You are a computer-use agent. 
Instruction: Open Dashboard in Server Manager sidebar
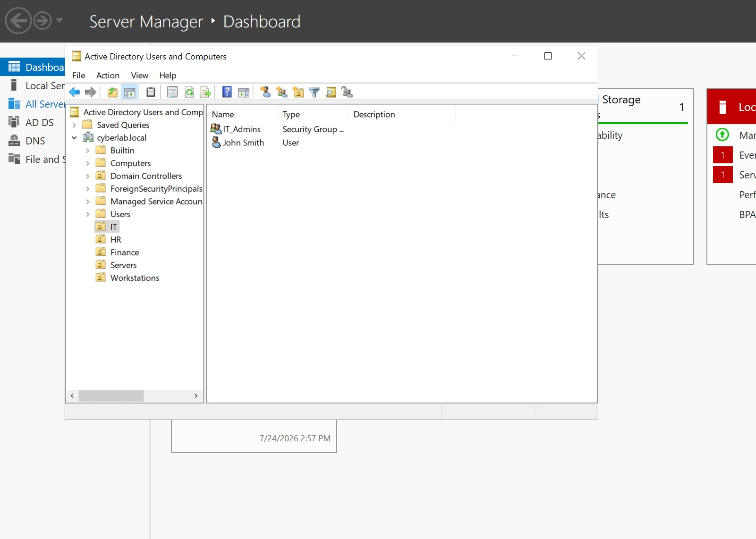(33, 67)
